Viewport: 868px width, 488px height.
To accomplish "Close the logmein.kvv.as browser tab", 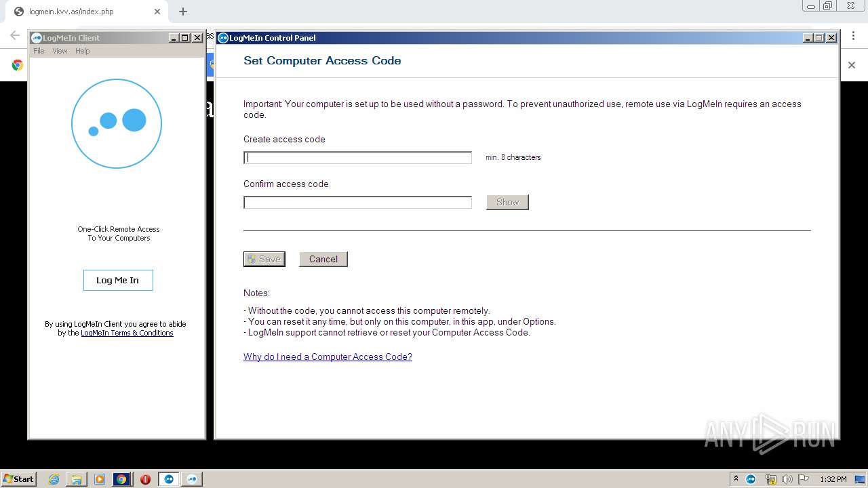I will point(157,12).
